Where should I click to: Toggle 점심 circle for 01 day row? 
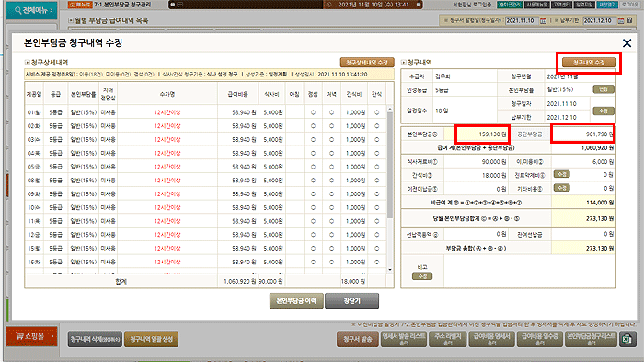[313, 112]
